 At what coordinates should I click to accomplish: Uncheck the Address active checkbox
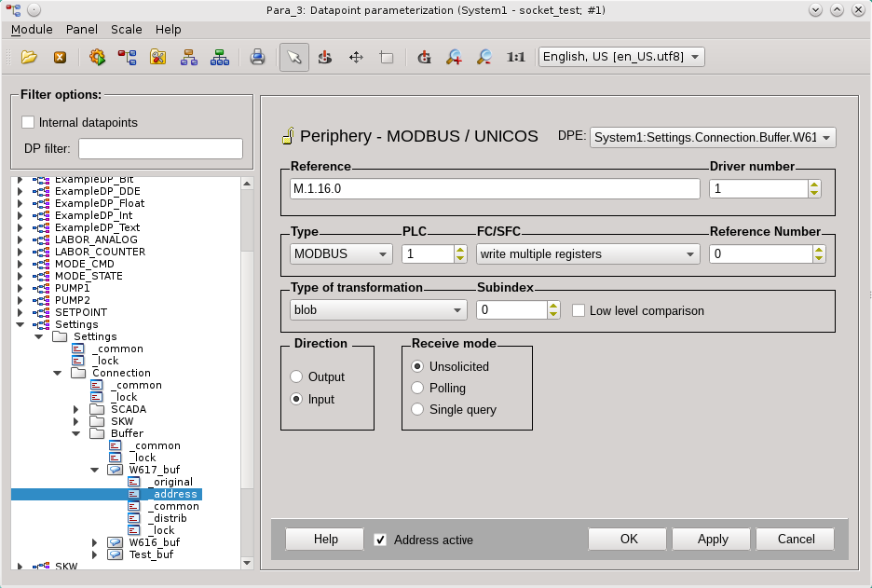380,540
